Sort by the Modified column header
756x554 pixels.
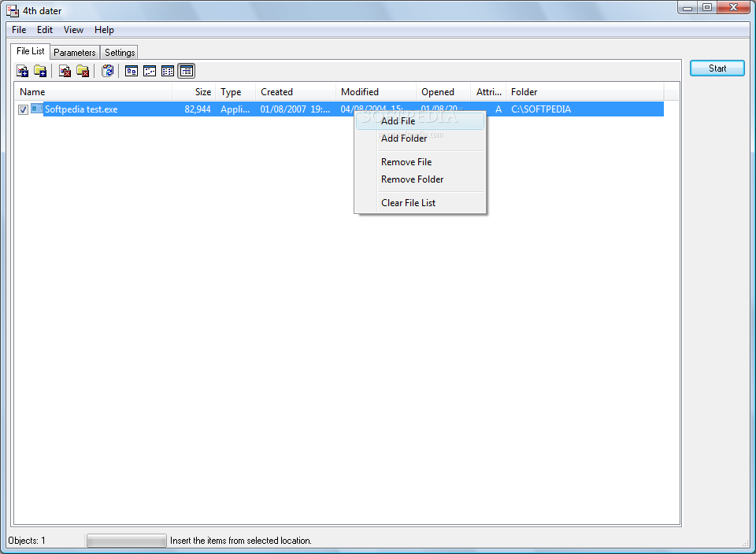point(376,92)
